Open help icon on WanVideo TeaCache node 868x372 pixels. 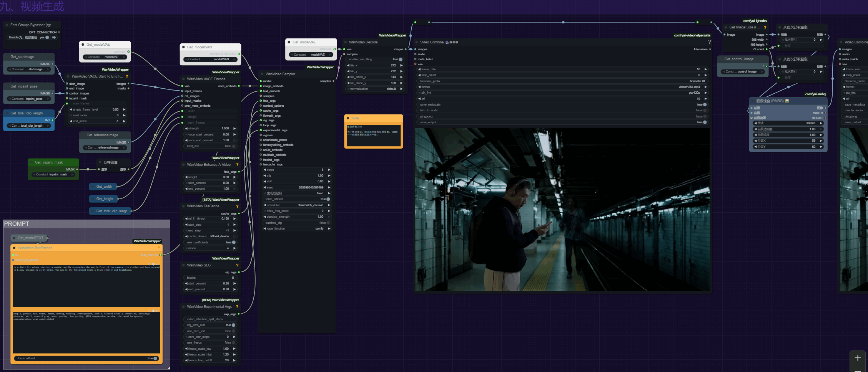pyautogui.click(x=237, y=206)
